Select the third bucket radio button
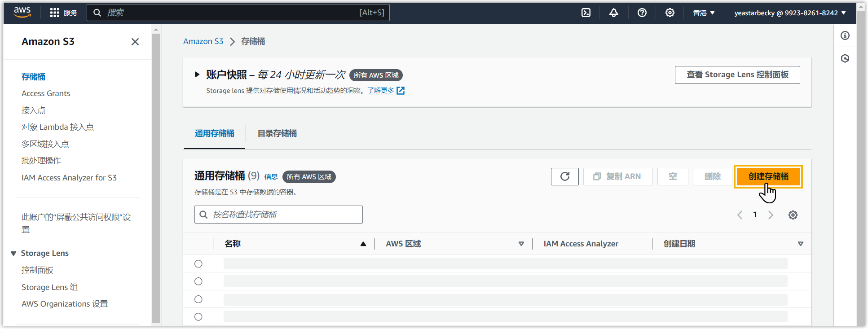The image size is (868, 329). click(x=198, y=299)
